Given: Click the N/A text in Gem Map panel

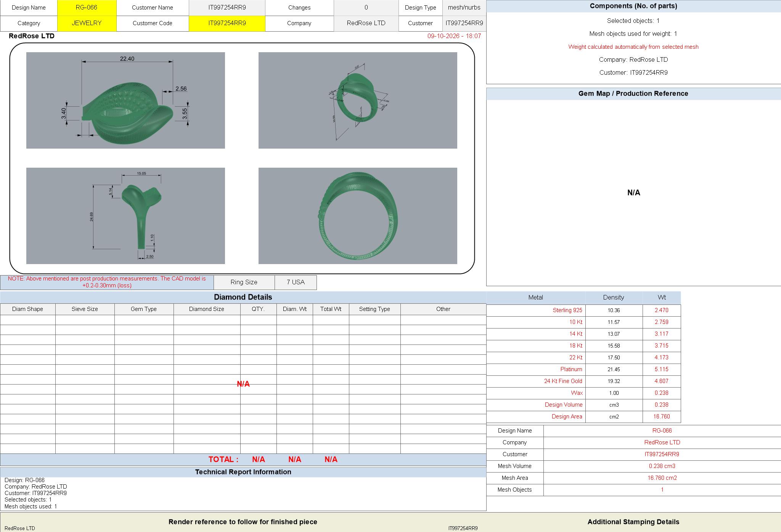Looking at the screenshot, I should 634,193.
